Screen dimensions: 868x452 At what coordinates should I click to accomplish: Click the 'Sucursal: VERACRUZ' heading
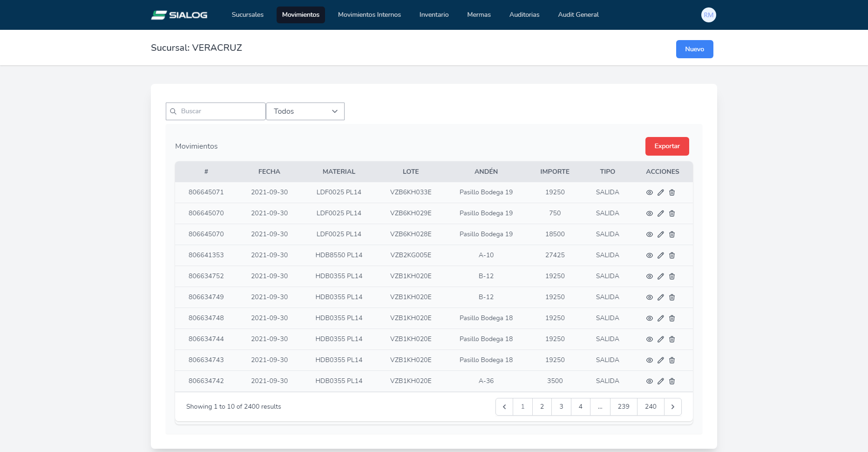[197, 48]
